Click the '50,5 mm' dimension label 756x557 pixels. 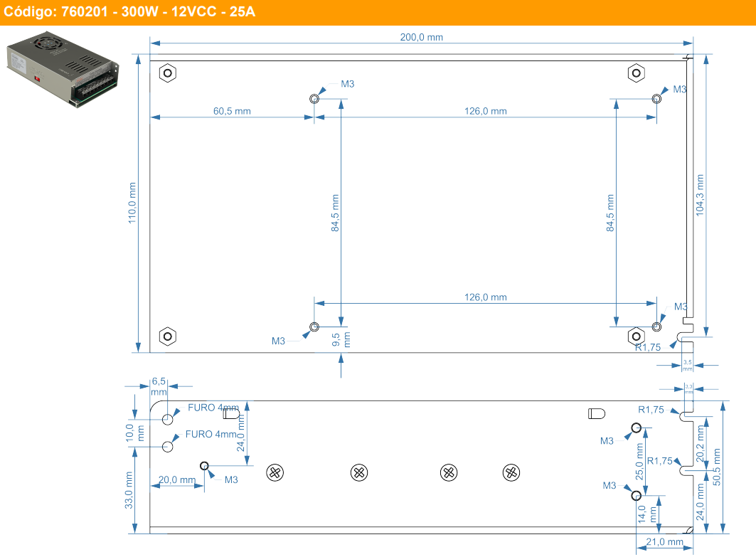coord(716,467)
